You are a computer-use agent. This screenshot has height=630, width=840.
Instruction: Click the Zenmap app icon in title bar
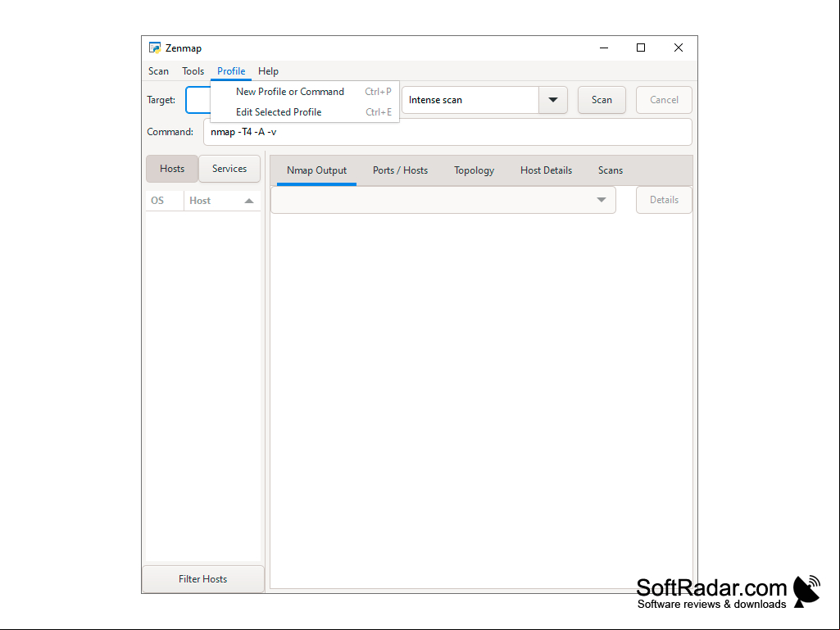tap(155, 48)
